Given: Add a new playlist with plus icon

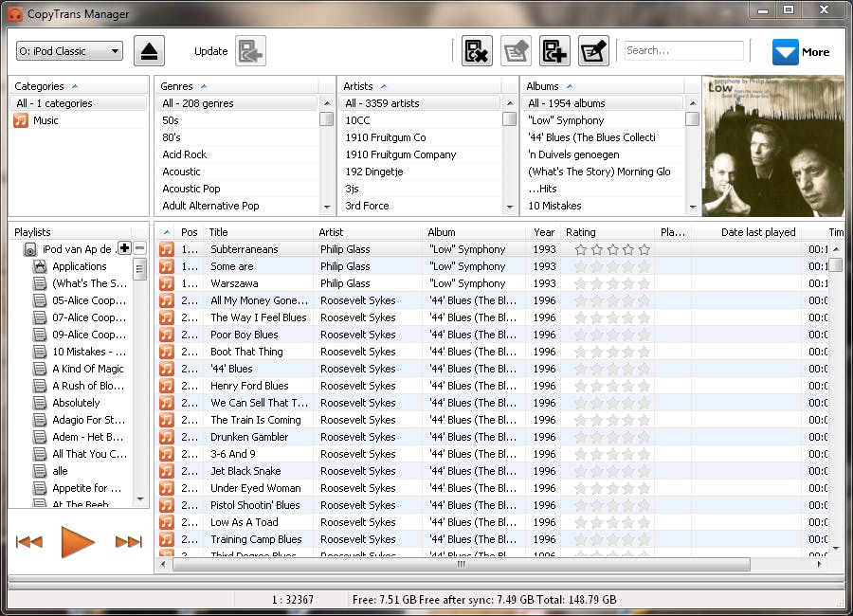Looking at the screenshot, I should [124, 248].
